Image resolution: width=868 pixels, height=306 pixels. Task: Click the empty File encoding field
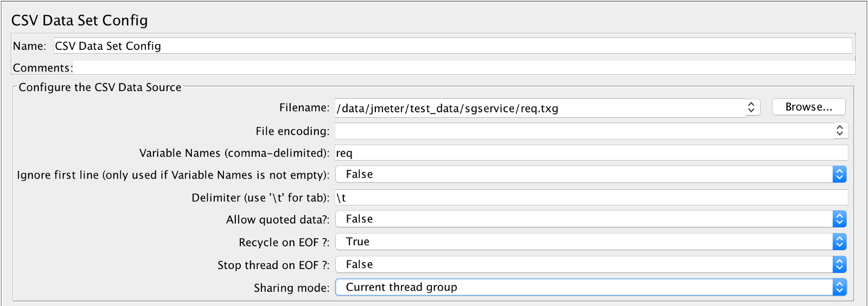[x=584, y=131]
